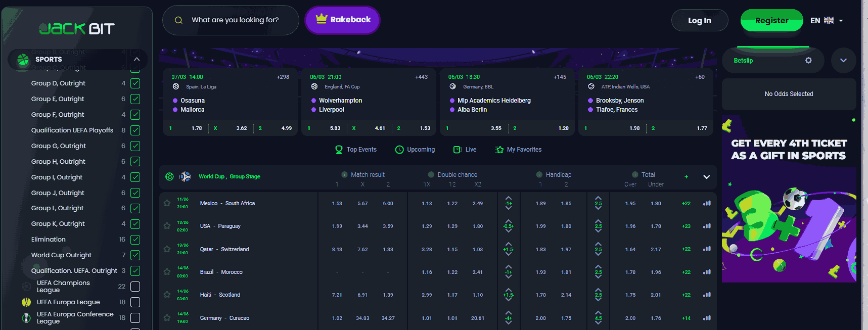The width and height of the screenshot is (868, 330).
Task: Expand the Betslip panel chevron
Action: [843, 60]
